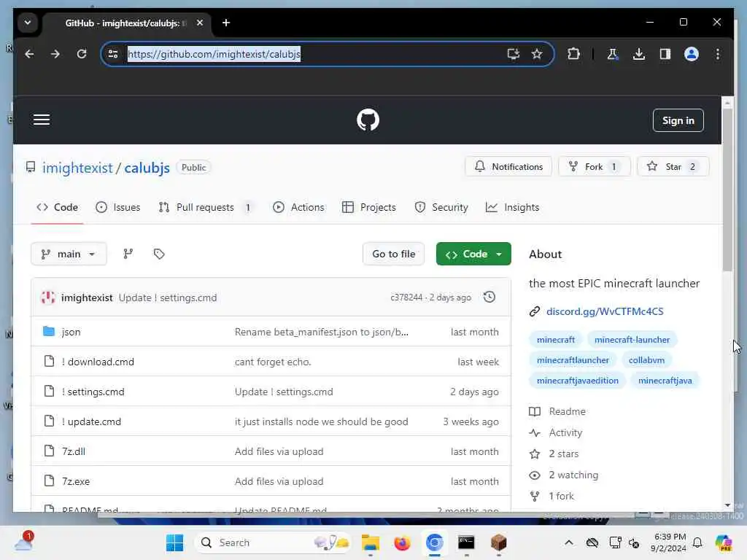Image resolution: width=747 pixels, height=560 pixels.
Task: Open the browser three-dot menu
Action: [x=718, y=54]
